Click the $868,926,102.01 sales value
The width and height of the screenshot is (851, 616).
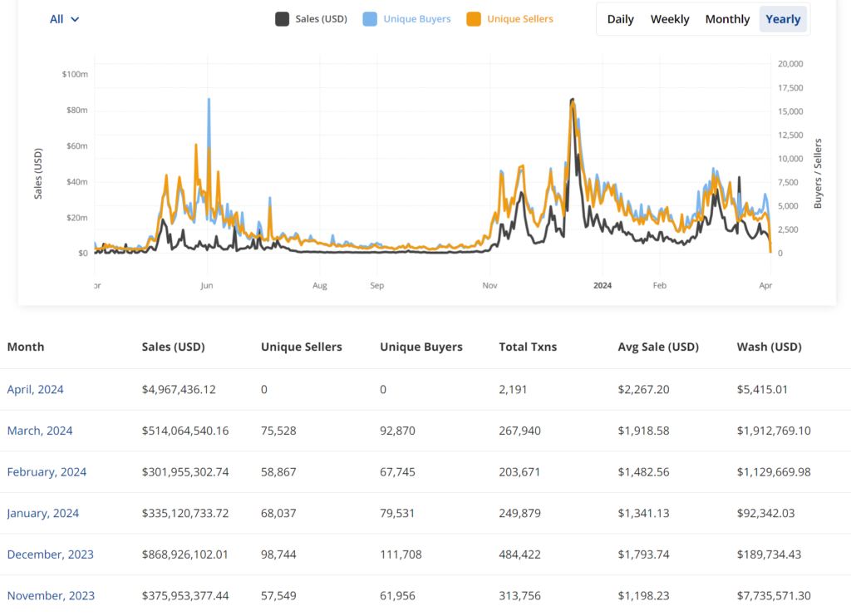(185, 554)
